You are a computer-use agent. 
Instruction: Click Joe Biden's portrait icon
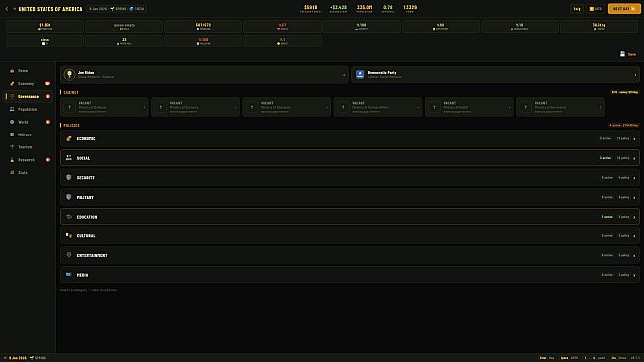click(70, 74)
